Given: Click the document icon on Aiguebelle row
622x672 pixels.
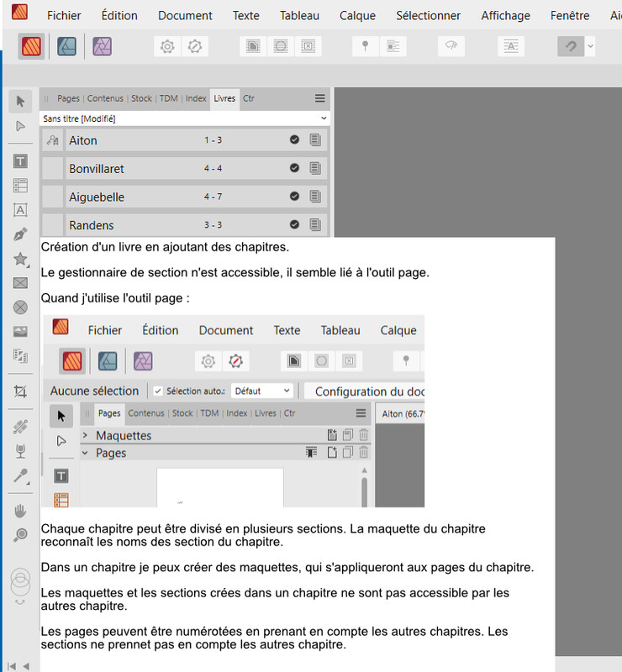Looking at the screenshot, I should (315, 197).
